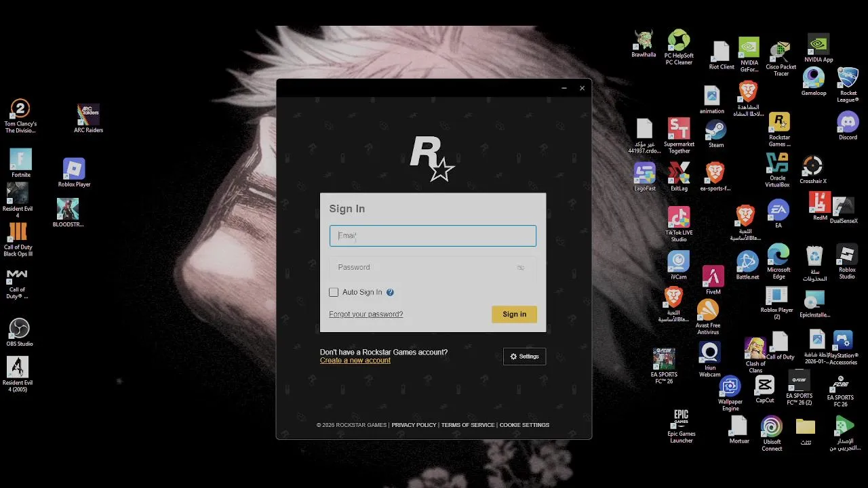The image size is (868, 488).
Task: Click the Email input field
Action: pyautogui.click(x=433, y=236)
